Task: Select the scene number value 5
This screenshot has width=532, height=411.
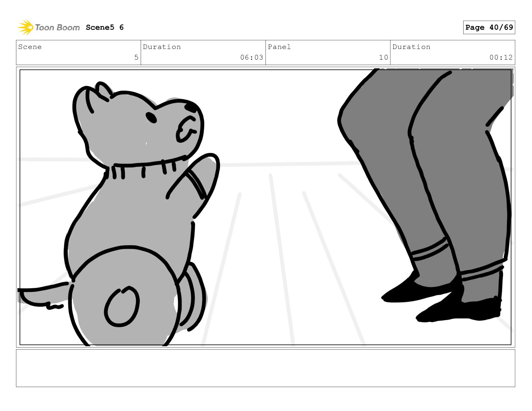Action: point(136,57)
